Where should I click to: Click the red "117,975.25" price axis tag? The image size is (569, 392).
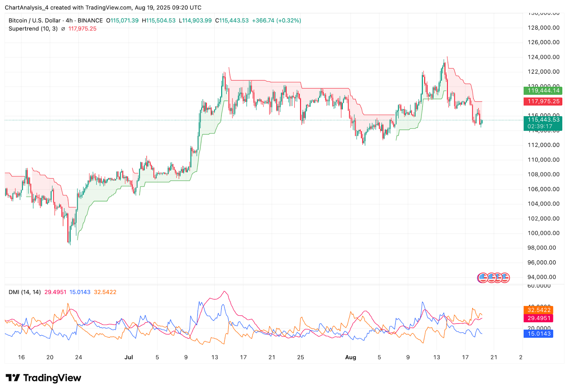(543, 101)
